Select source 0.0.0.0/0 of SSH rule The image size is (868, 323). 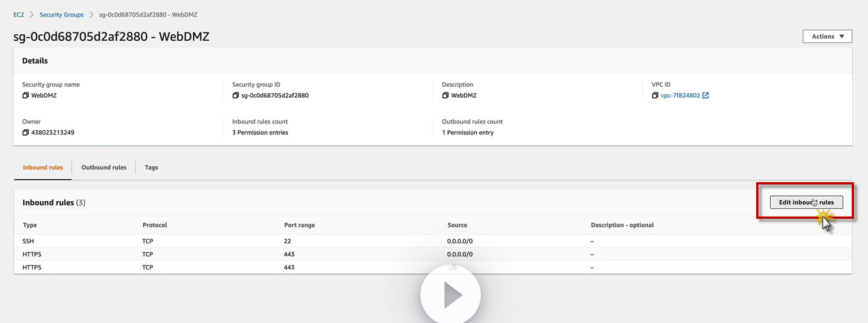pyautogui.click(x=460, y=241)
